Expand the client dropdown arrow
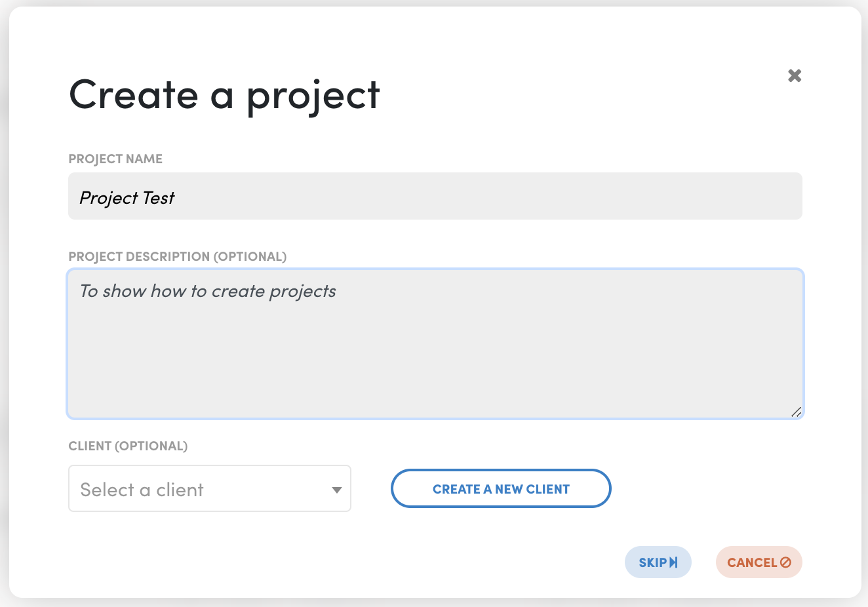This screenshot has height=607, width=868. (336, 490)
